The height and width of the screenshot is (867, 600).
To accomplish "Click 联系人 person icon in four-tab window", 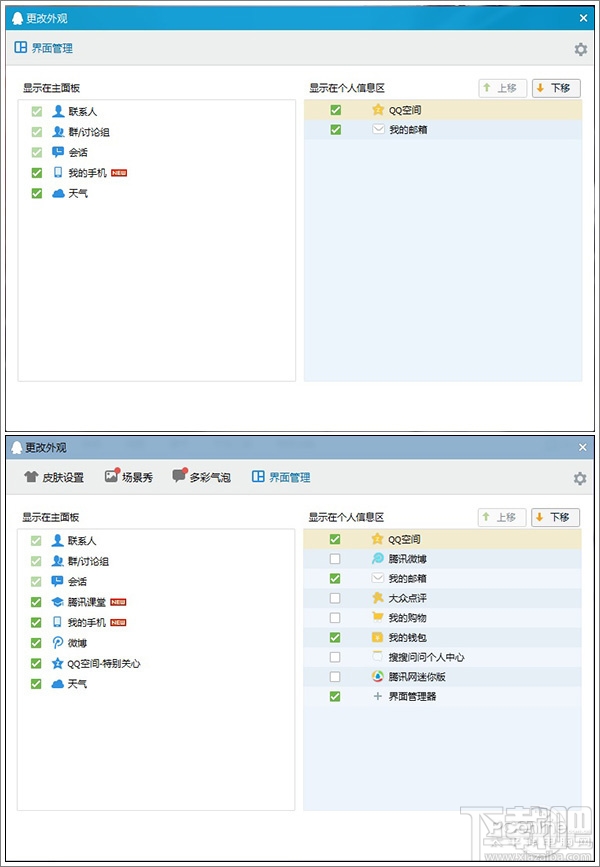I will 57,541.
